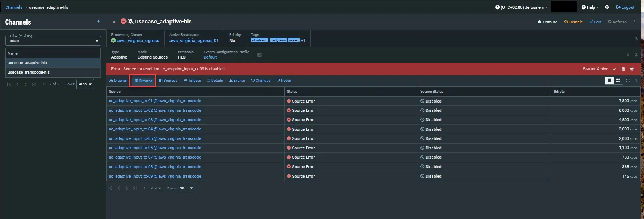Disable the channel

point(574,22)
